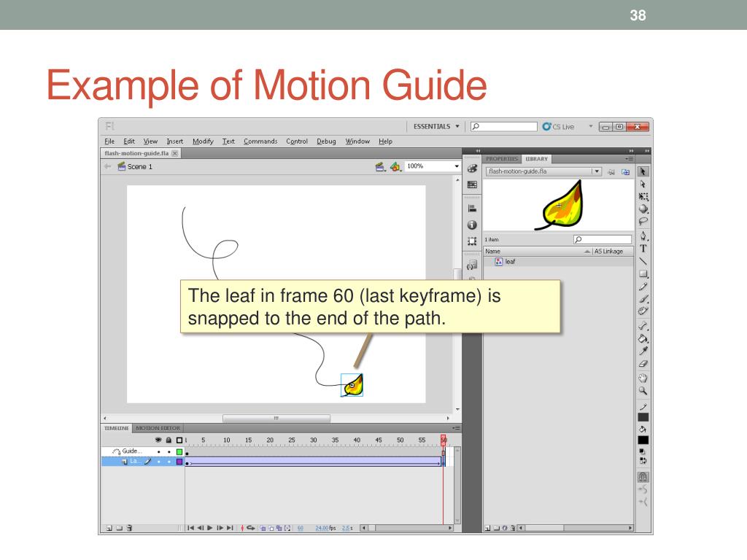Image resolution: width=747 pixels, height=560 pixels.
Task: Open the Transform panel icon
Action: pyautogui.click(x=472, y=241)
